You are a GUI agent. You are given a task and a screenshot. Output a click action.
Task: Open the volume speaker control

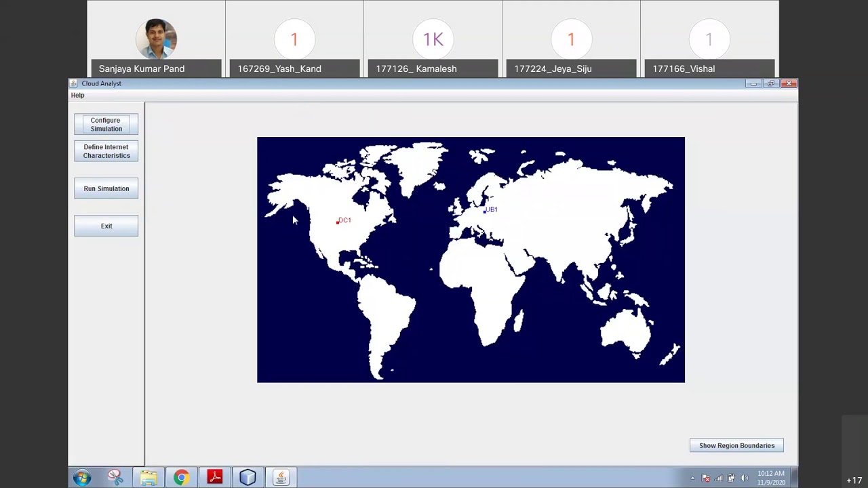click(x=744, y=479)
